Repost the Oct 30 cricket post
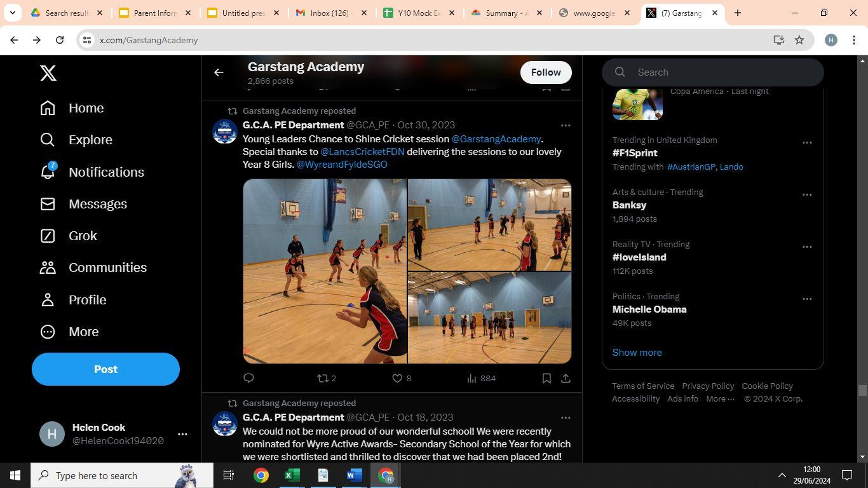Viewport: 868px width, 488px height. point(327,378)
